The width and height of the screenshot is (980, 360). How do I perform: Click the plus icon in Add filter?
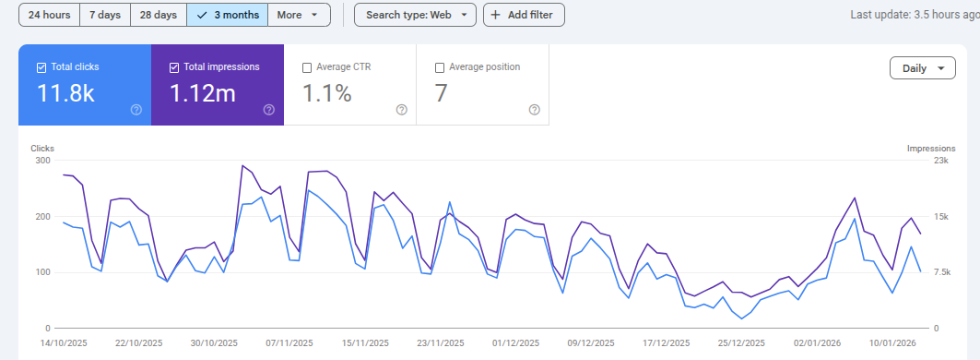[496, 15]
